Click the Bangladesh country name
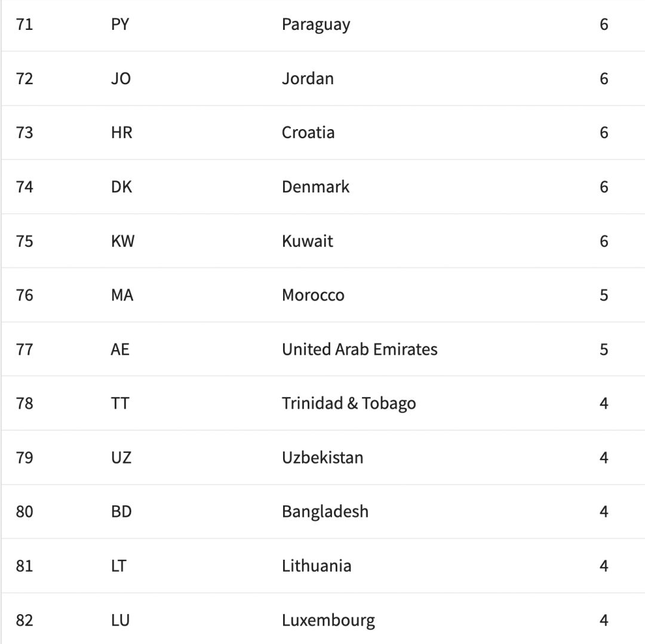645x644 pixels. (x=325, y=512)
